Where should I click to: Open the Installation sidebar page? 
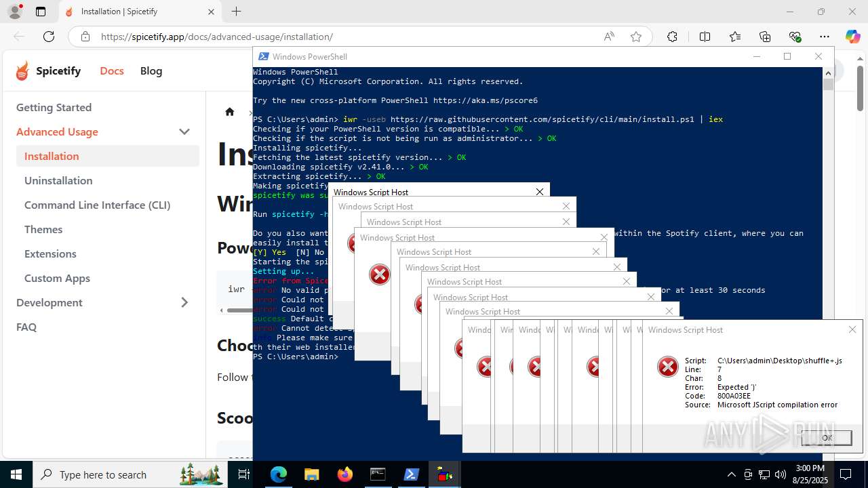(x=108, y=156)
